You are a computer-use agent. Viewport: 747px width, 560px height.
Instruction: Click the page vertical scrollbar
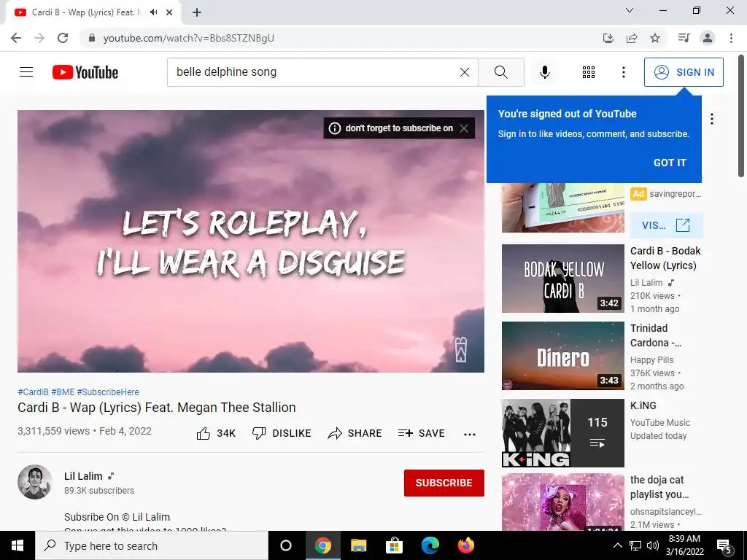[x=742, y=116]
